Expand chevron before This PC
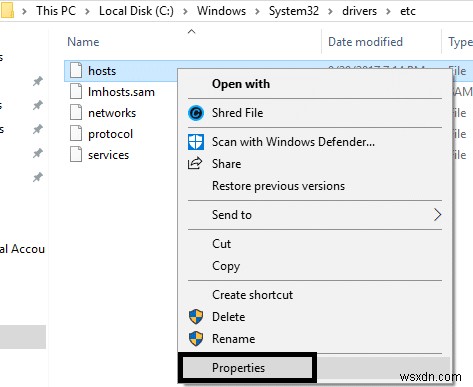Viewport: 473px width, 387px height. [24, 12]
